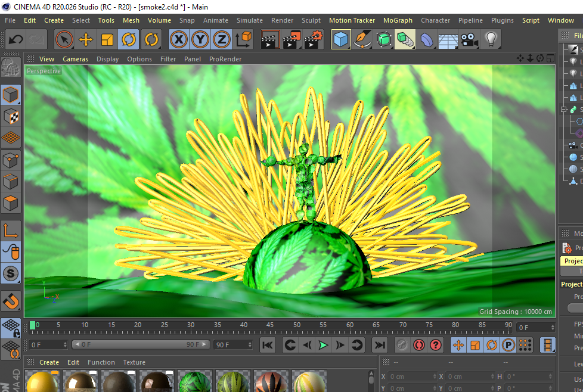Image resolution: width=583 pixels, height=392 pixels.
Task: Enable Texture mode checkered cube icon
Action: coord(10,116)
